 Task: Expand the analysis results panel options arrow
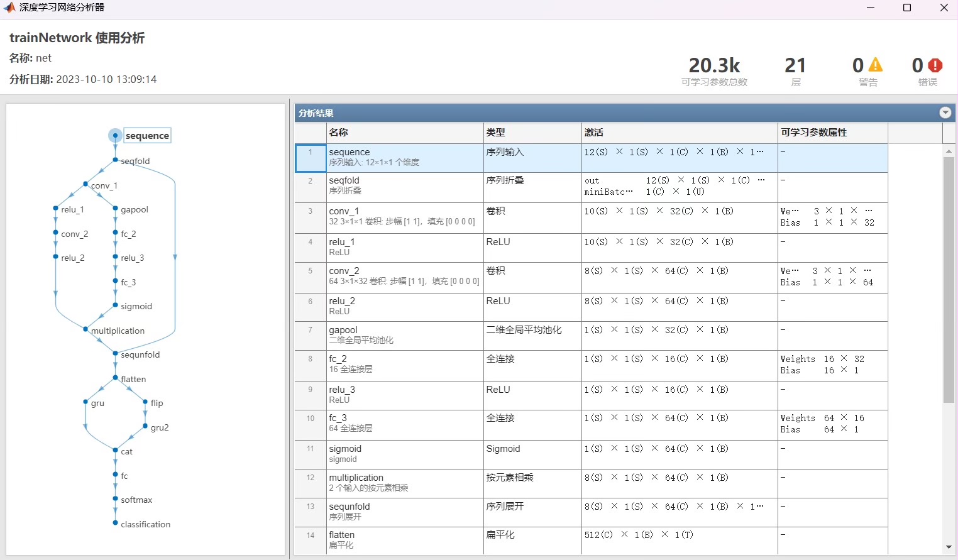pyautogui.click(x=945, y=113)
